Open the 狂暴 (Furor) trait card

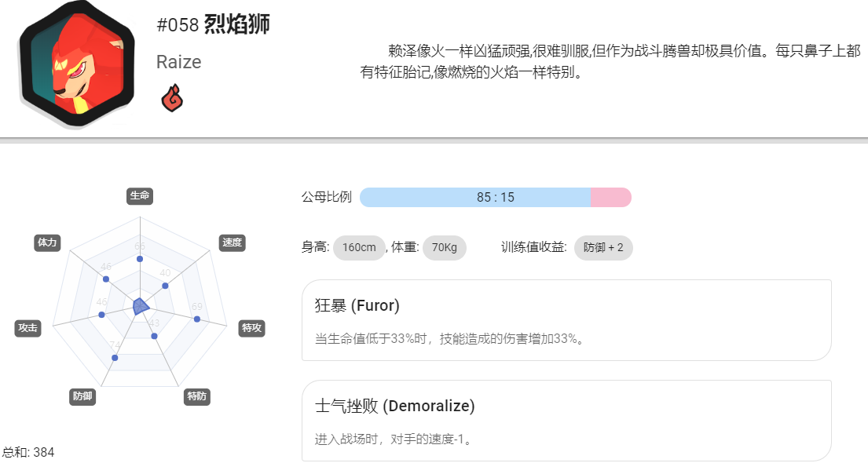coord(566,320)
